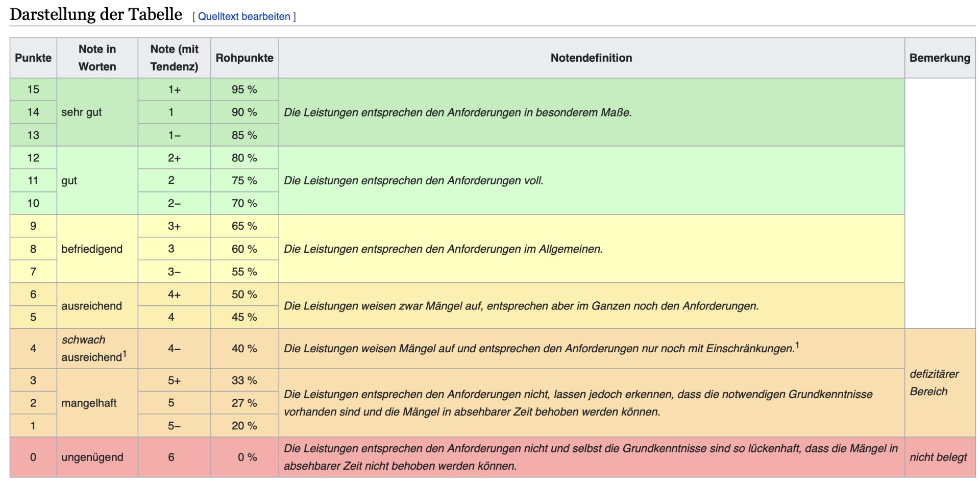Screen dimensions: 980x484
Task: Select the "Note (mit Tendenz)" header cell
Action: click(174, 58)
